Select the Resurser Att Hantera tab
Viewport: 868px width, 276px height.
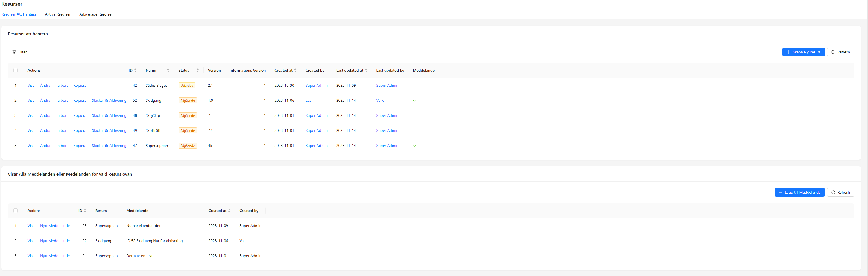pyautogui.click(x=19, y=14)
